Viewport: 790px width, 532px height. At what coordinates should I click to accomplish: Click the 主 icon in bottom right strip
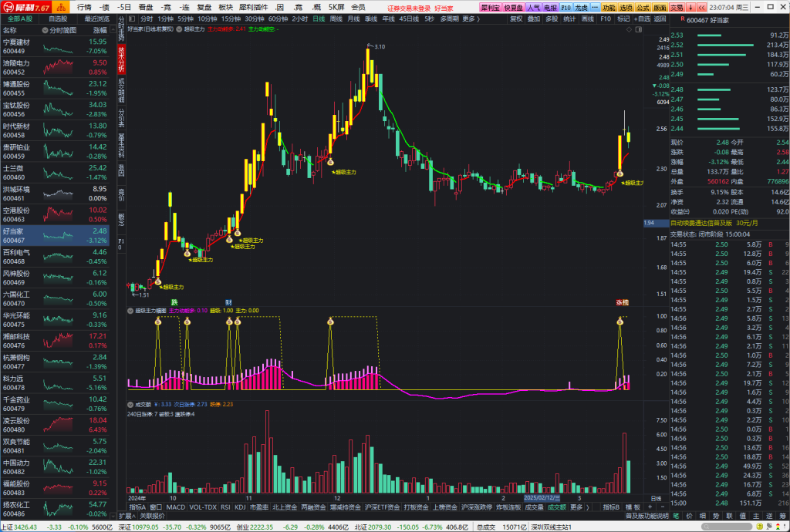(756, 517)
